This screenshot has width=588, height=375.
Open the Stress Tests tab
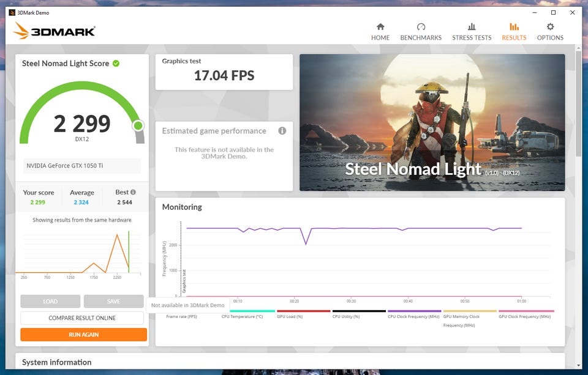pos(472,32)
